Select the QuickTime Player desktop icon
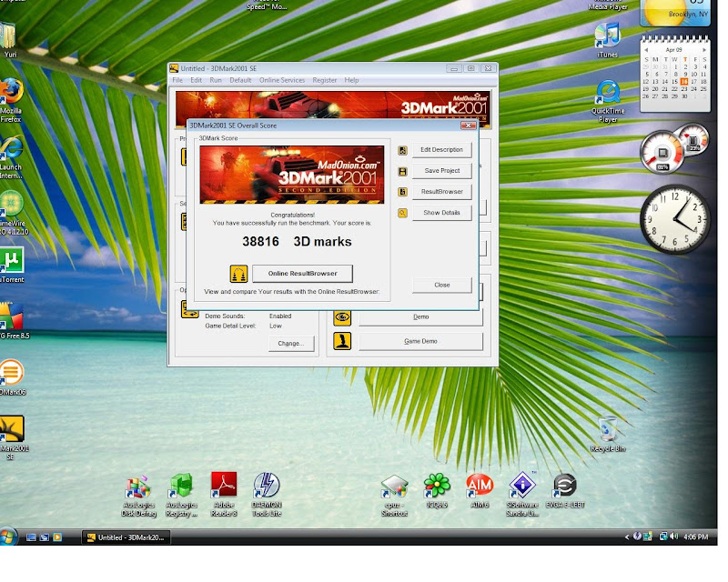This screenshot has height=582, width=728. (608, 102)
